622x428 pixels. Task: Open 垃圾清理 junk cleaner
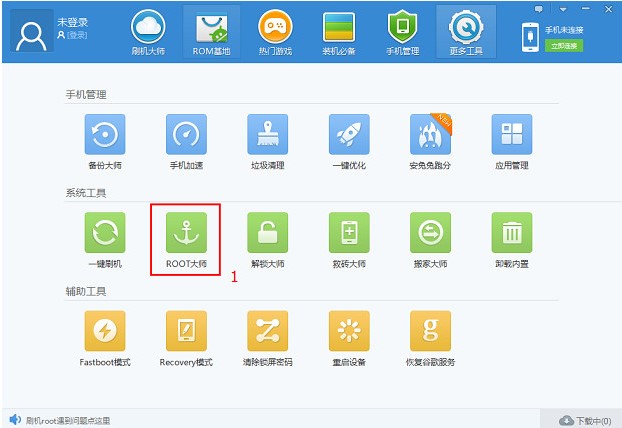click(267, 135)
